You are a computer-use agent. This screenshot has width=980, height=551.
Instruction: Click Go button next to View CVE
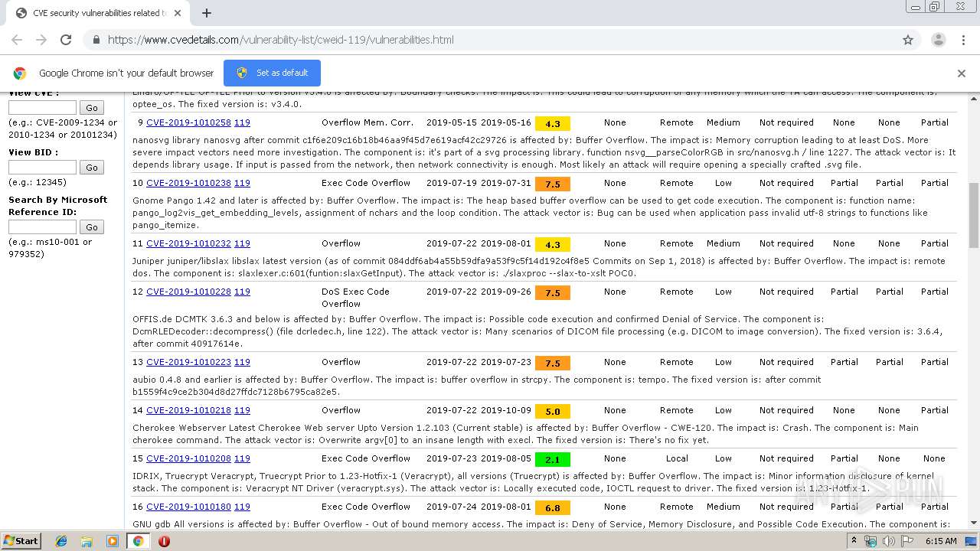tap(92, 108)
